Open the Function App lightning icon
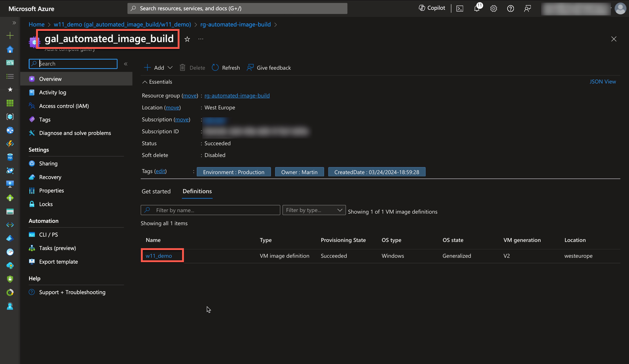This screenshot has height=364, width=629. click(10, 144)
